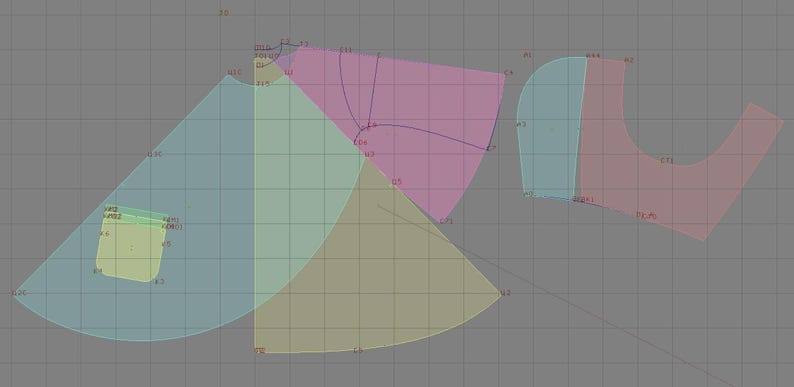Viewport: 794px width, 387px height.
Task: Click point label U1C near the neckline
Action: pyautogui.click(x=234, y=72)
